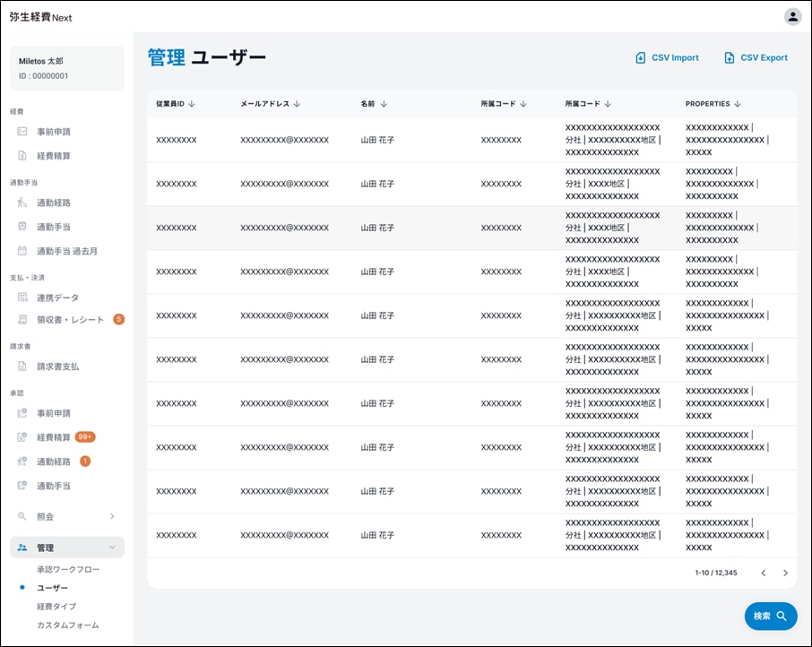This screenshot has width=812, height=647.
Task: Open 連携データ menu item
Action: tap(57, 298)
